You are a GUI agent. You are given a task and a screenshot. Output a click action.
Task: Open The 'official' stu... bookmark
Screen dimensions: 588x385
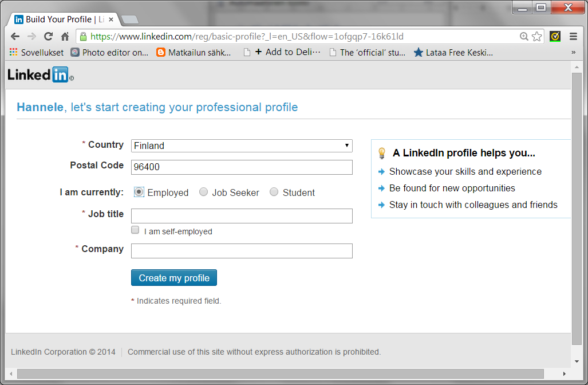(367, 53)
